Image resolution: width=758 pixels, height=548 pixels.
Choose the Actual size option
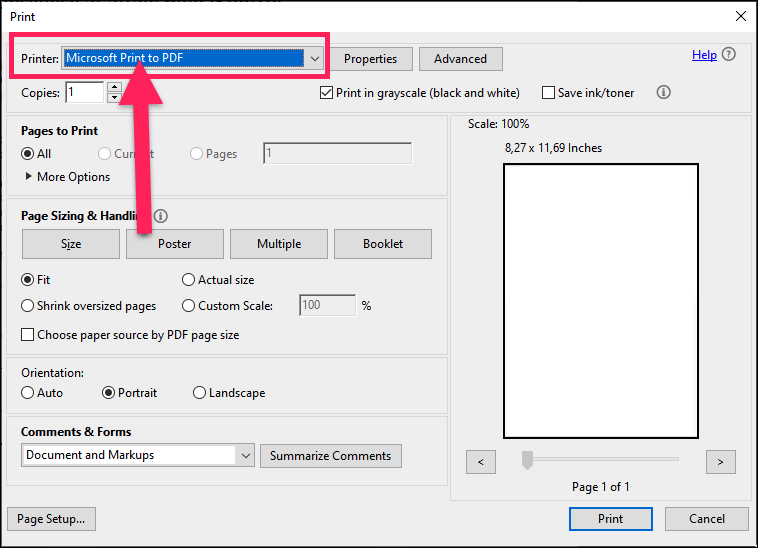[188, 280]
